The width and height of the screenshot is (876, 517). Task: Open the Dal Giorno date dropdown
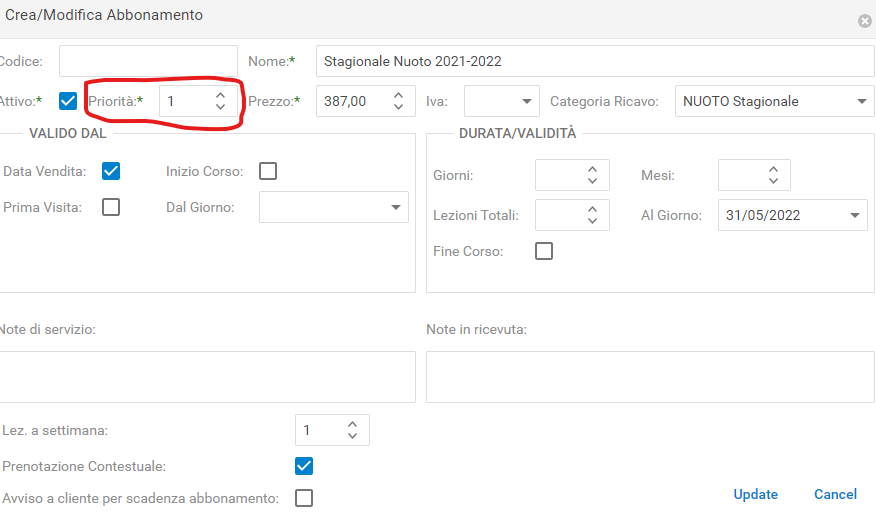pyautogui.click(x=396, y=207)
